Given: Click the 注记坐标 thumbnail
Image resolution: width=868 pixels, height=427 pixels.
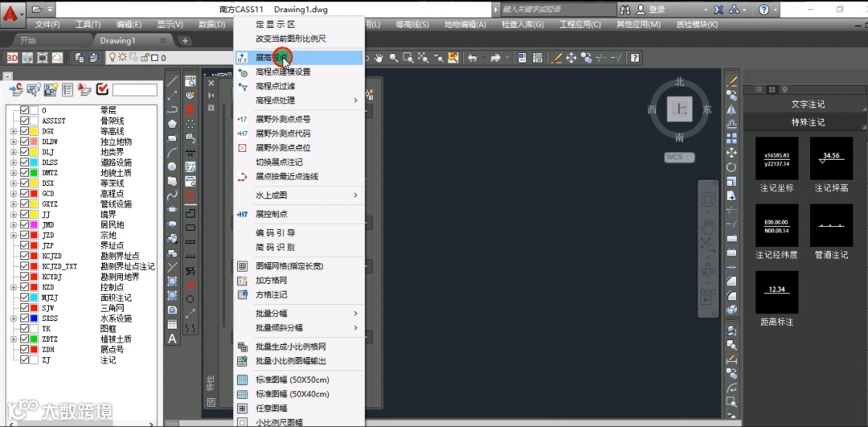Looking at the screenshot, I should pos(776,158).
